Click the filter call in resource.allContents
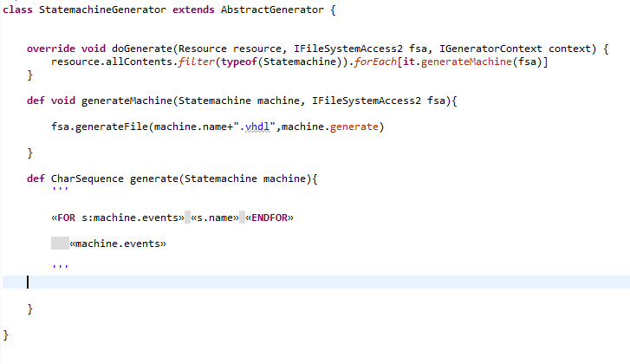 197,62
